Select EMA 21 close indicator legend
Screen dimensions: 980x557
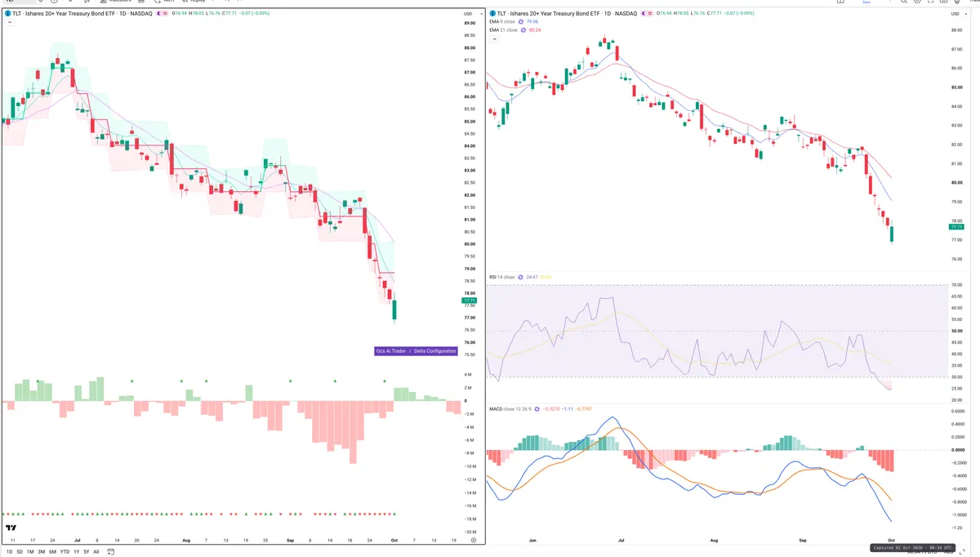(x=504, y=30)
